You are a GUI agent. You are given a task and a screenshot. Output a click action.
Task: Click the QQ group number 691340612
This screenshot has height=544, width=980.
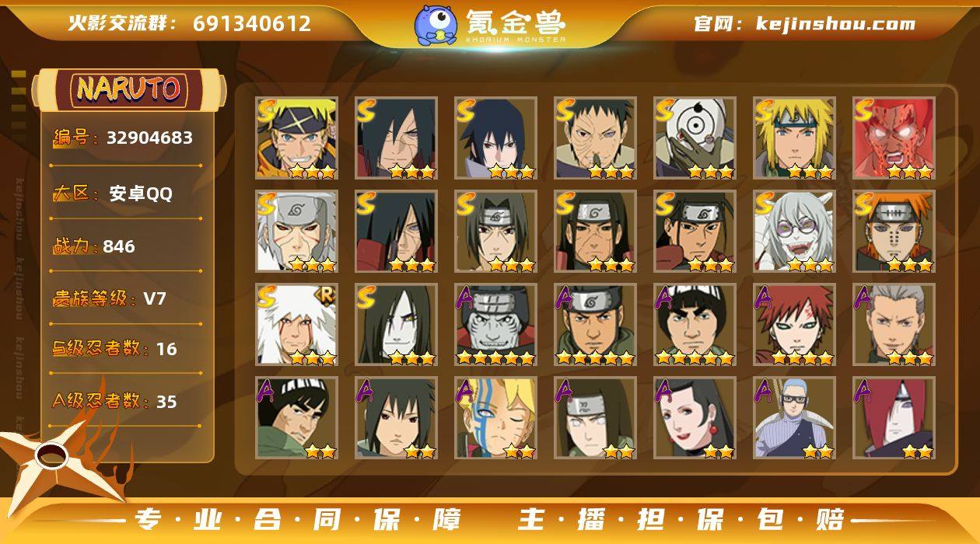pyautogui.click(x=252, y=23)
